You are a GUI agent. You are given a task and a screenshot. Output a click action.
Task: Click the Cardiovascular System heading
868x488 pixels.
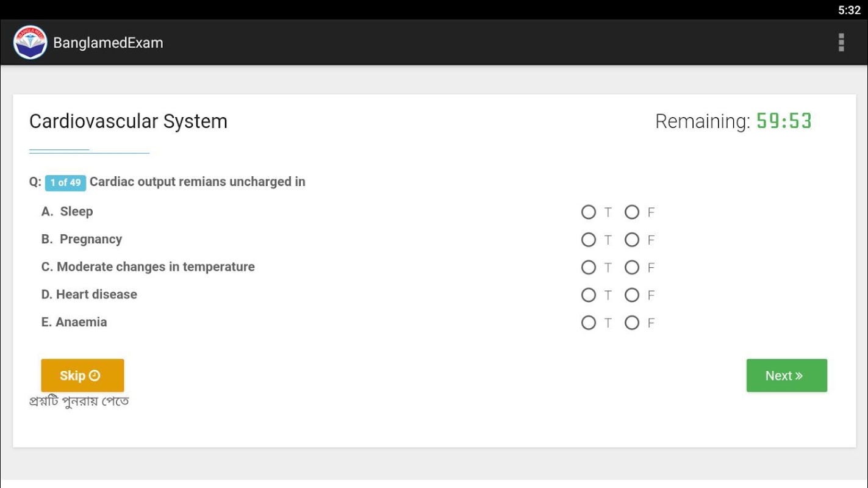pos(128,121)
